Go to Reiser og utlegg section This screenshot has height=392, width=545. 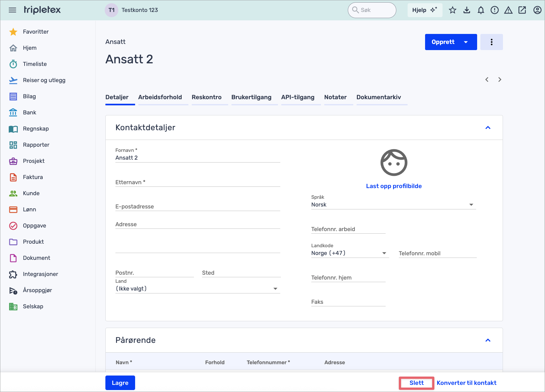point(44,80)
